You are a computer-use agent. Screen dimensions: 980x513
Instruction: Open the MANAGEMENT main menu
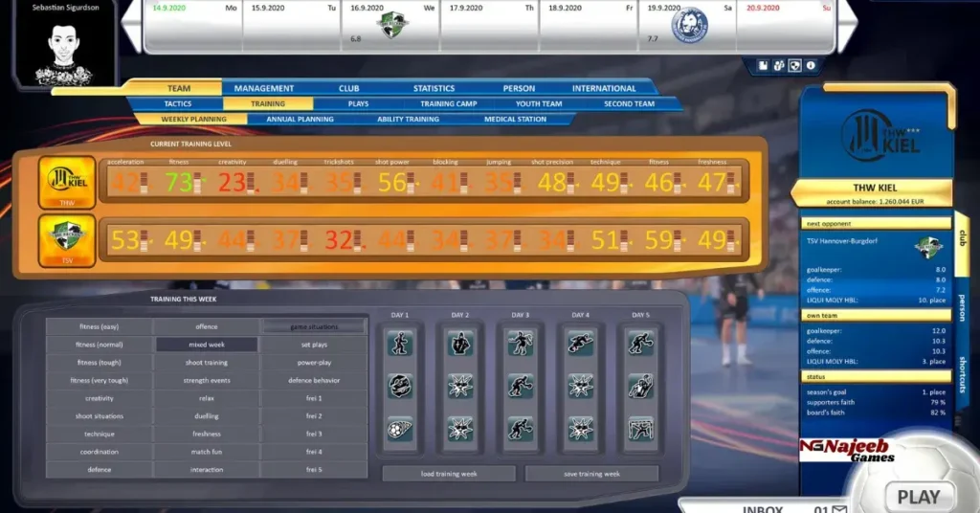click(264, 88)
